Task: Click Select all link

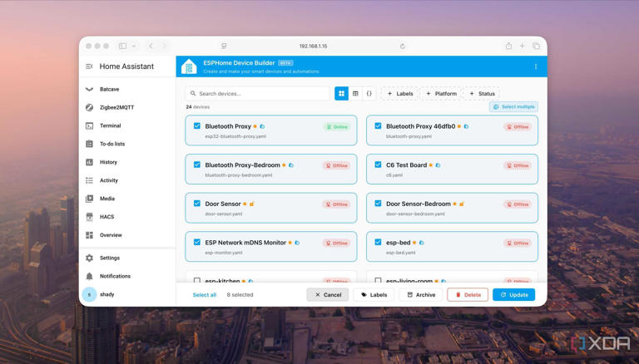Action: [x=204, y=295]
